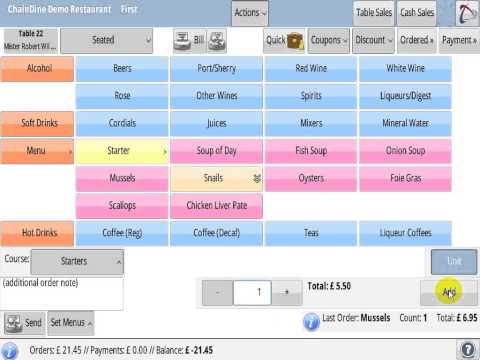Viewport: 480px width, 360px height.
Task: Choose the Liqueur Coffees subcategory
Action: click(x=405, y=233)
